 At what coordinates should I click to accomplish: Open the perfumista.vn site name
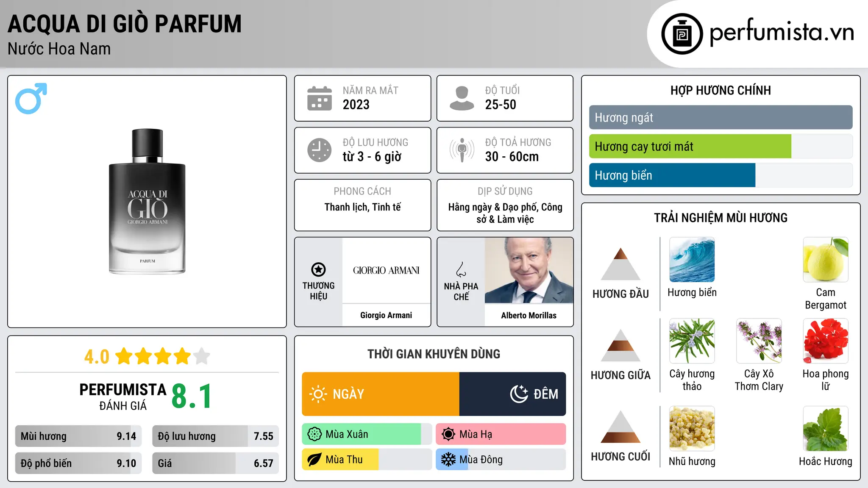pyautogui.click(x=782, y=32)
